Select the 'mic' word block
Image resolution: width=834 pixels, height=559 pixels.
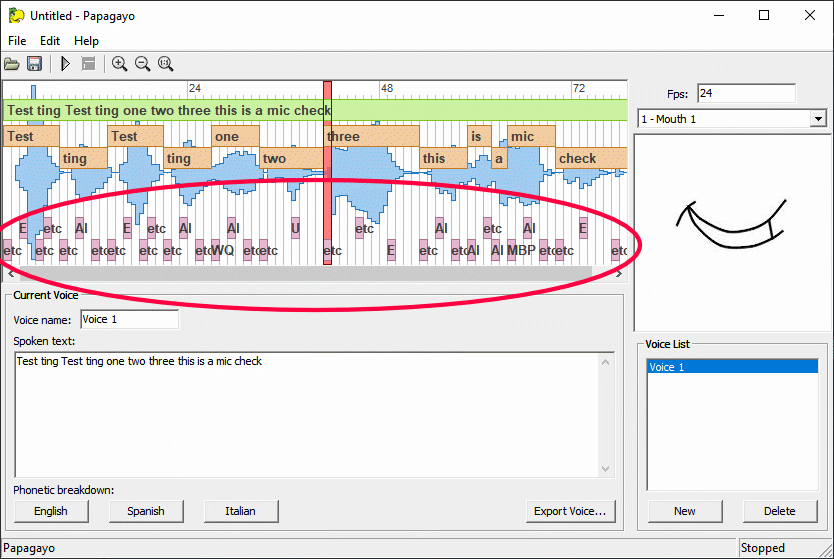(531, 136)
